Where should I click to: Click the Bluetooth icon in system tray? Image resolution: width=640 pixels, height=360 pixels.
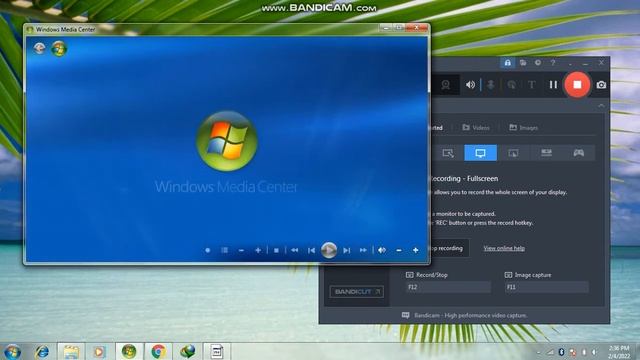[561, 352]
